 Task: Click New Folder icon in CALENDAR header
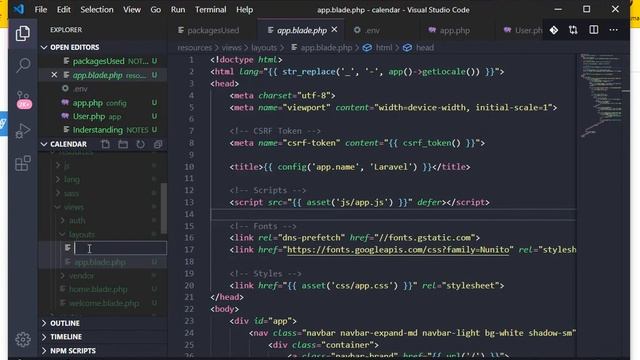coord(123,144)
